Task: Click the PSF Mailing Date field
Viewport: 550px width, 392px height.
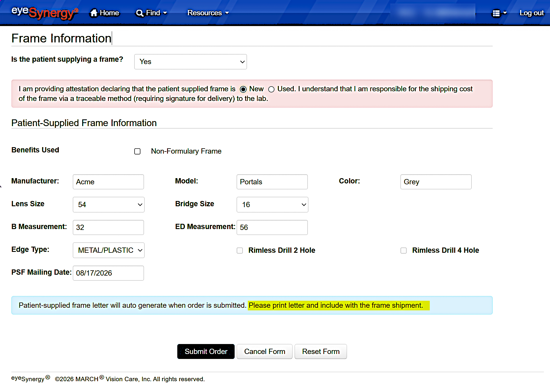Action: 108,273
